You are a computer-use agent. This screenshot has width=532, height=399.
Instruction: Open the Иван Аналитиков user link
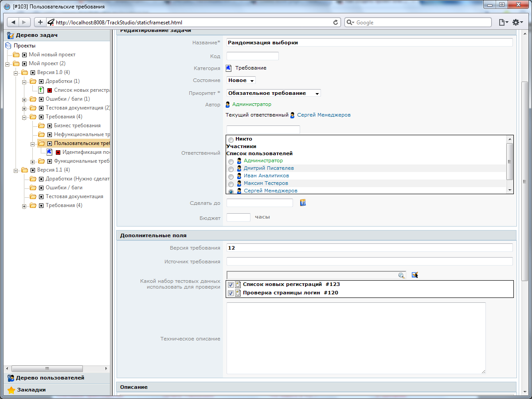[x=266, y=176]
